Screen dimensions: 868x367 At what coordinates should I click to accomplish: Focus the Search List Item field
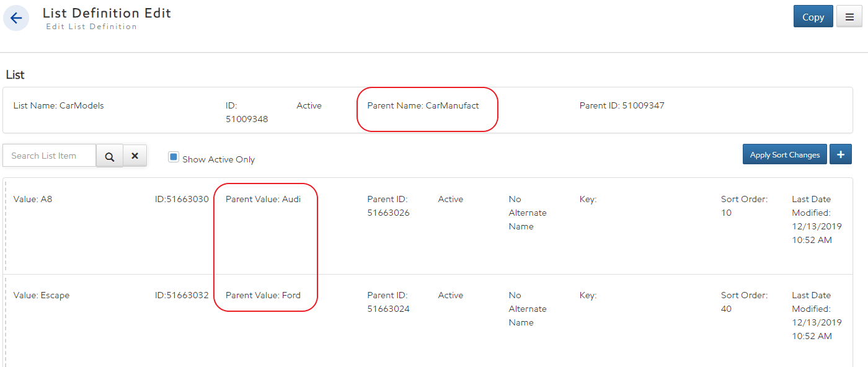tap(50, 156)
